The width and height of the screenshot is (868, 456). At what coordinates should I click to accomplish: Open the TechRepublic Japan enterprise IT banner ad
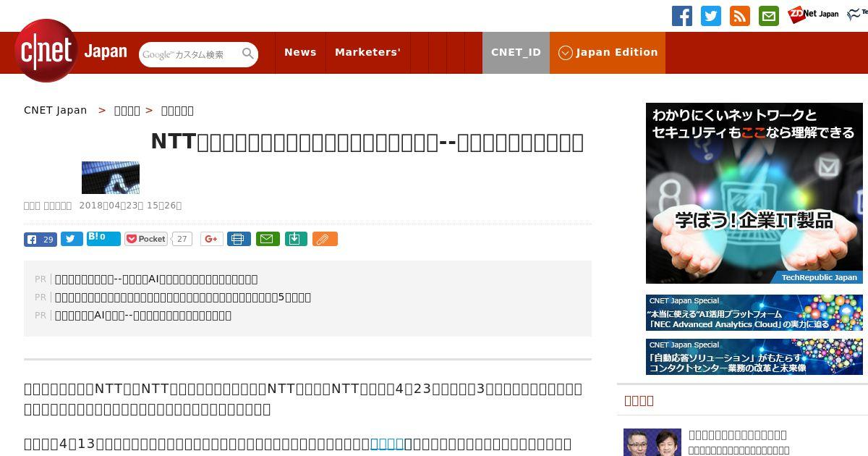pos(754,193)
